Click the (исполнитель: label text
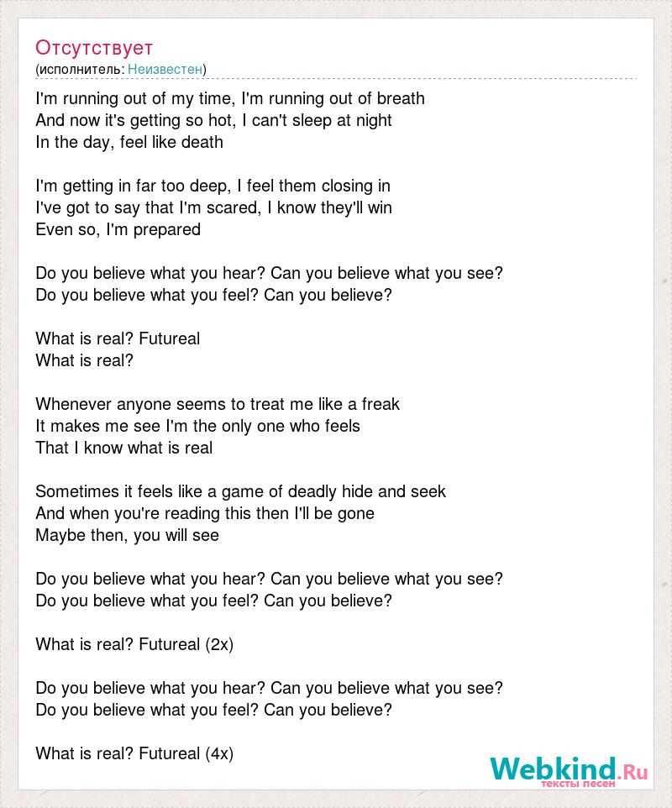672x808 pixels. point(81,69)
